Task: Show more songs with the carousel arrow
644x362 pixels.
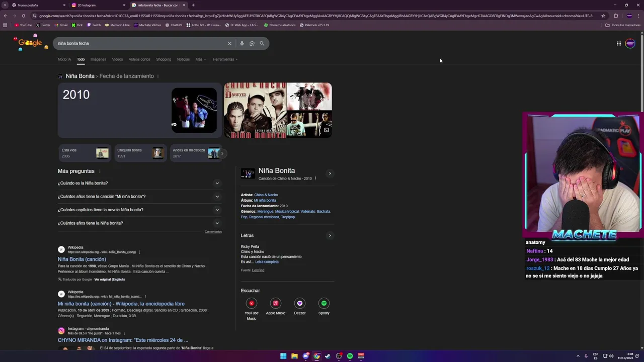Action: 222,153
